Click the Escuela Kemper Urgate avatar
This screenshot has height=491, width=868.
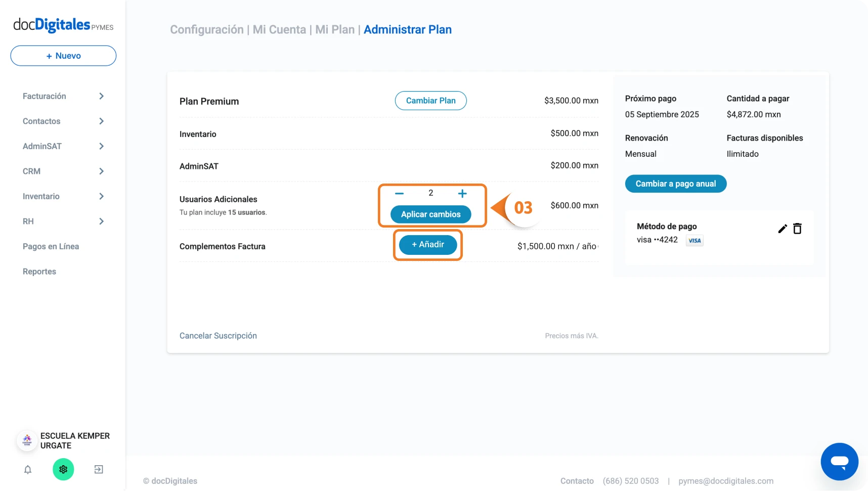[x=27, y=440]
